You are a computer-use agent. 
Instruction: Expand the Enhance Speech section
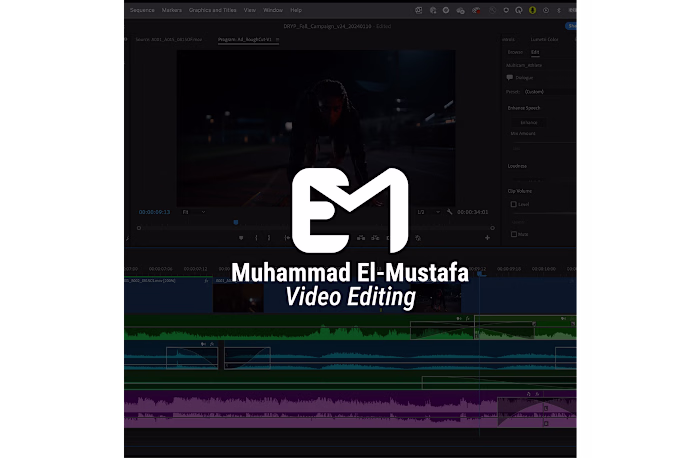524,108
